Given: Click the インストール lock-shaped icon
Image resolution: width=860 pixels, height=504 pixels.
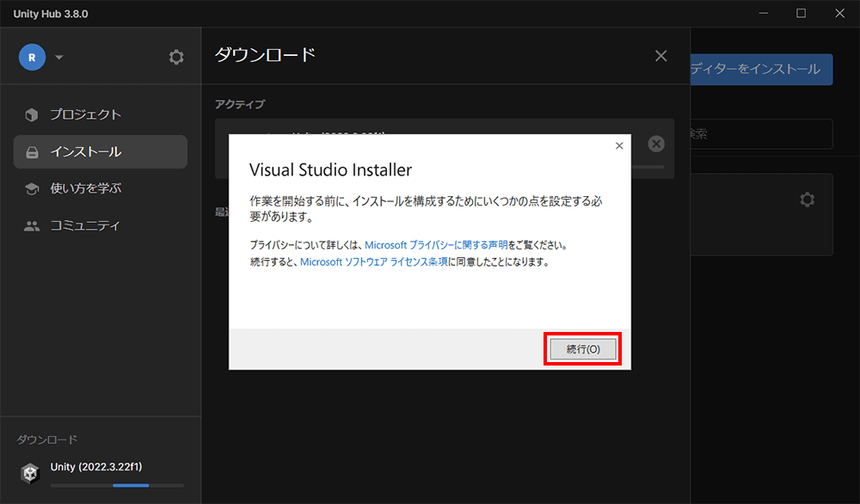Looking at the screenshot, I should [x=33, y=152].
